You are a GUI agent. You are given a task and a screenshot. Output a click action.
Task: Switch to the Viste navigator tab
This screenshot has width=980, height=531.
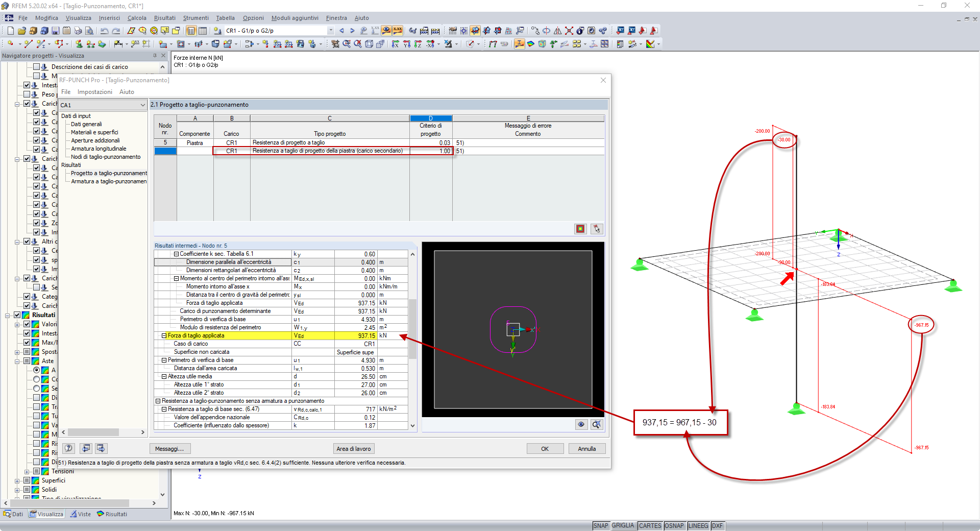pyautogui.click(x=81, y=514)
